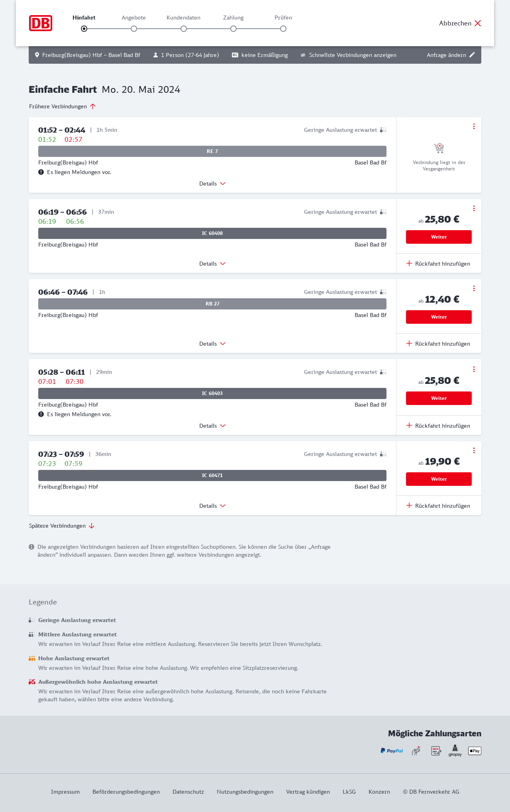Click the PayPal payment icon
Viewport: 510px width, 812px height.
point(392,751)
